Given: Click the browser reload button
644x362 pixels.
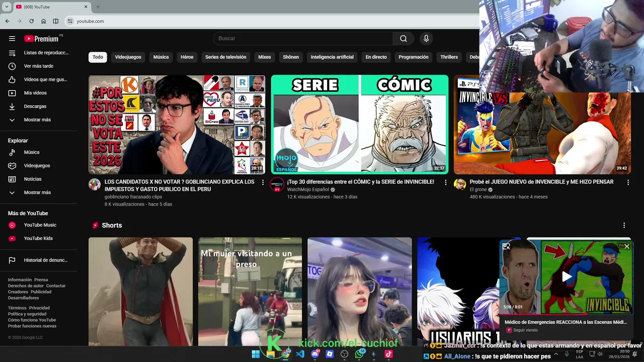Looking at the screenshot, I should click(31, 21).
